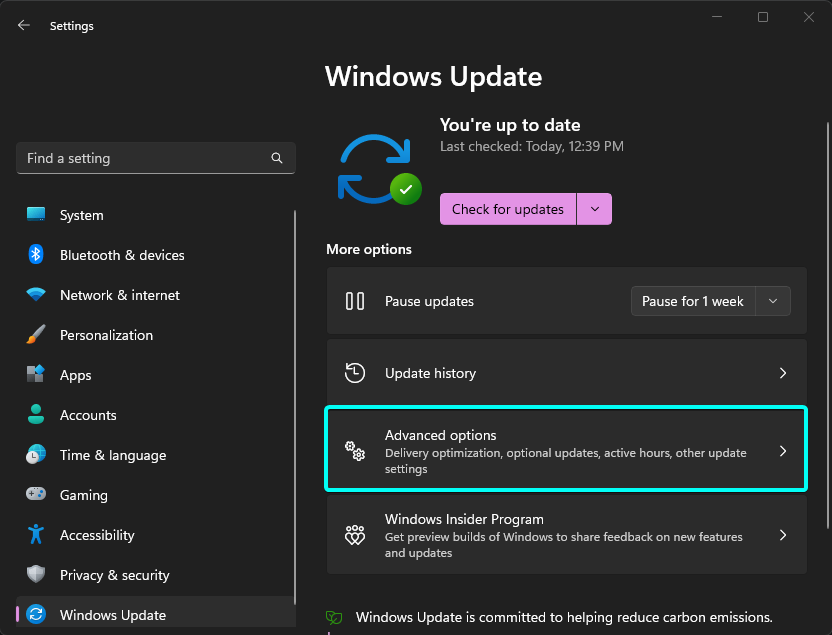Click 'Last checked: Today, 12:39 PM' text
This screenshot has height=635, width=832.
pyautogui.click(x=532, y=146)
